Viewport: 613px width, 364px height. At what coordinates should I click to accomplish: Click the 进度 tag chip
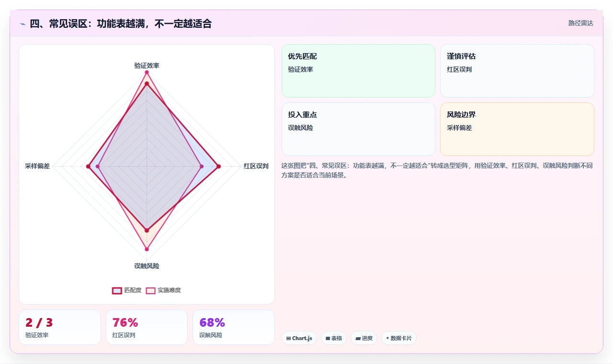pyautogui.click(x=364, y=338)
